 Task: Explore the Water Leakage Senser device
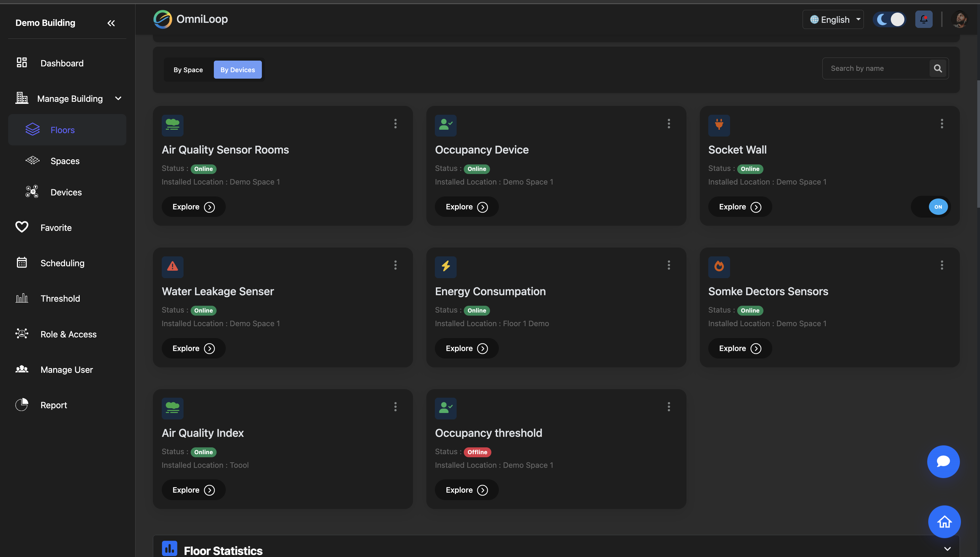(193, 348)
